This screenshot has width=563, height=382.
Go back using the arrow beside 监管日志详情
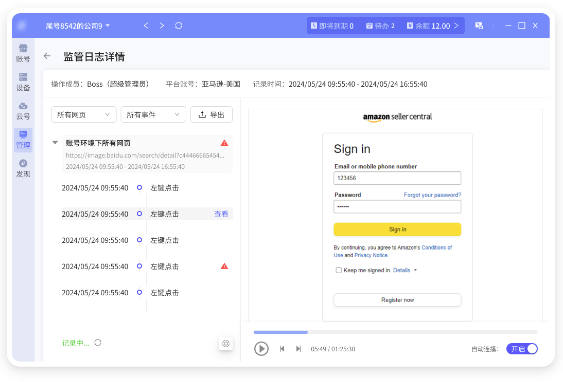coord(47,56)
